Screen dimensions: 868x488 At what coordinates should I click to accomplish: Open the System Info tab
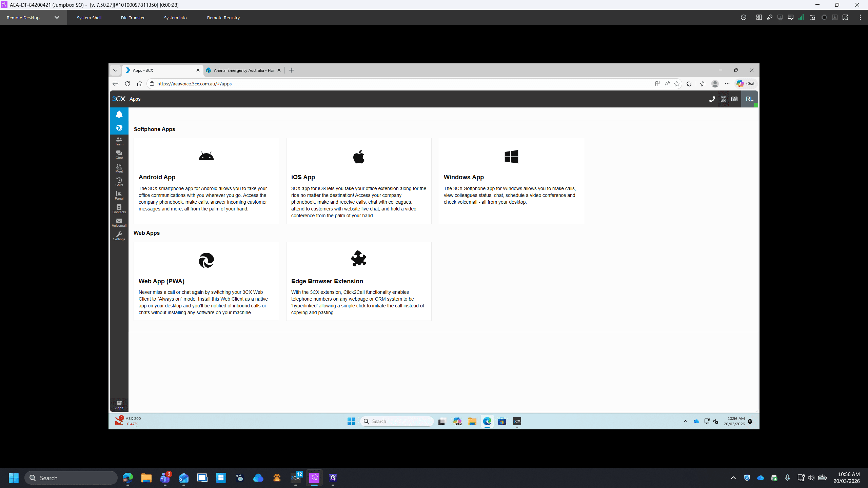tap(175, 18)
